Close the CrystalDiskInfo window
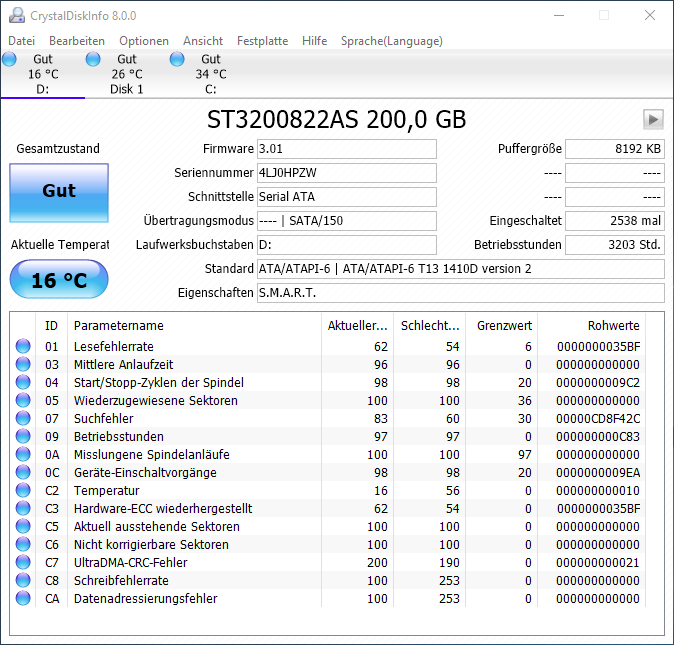The width and height of the screenshot is (674, 645). point(650,15)
